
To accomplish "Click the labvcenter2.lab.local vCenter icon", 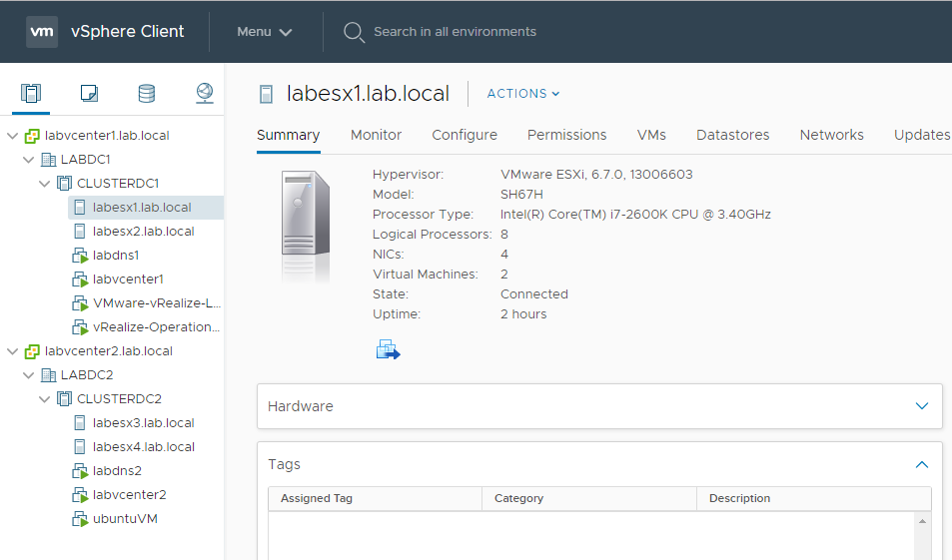I will (x=32, y=351).
